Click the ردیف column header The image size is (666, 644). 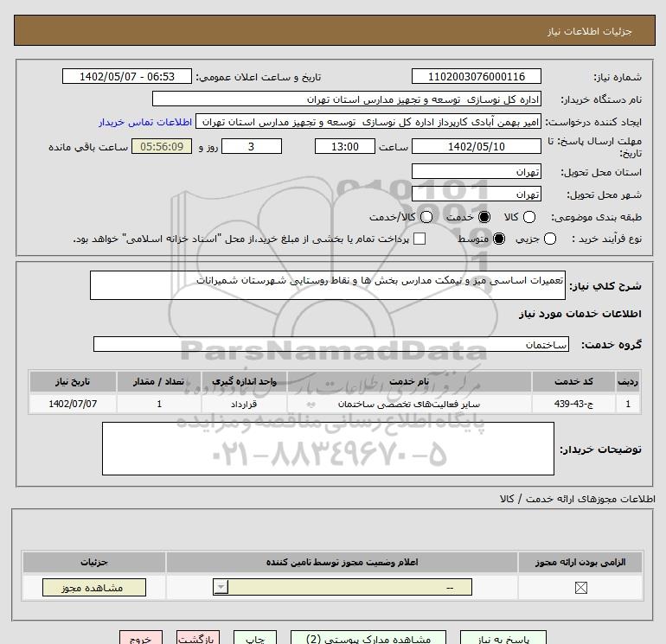[628, 381]
